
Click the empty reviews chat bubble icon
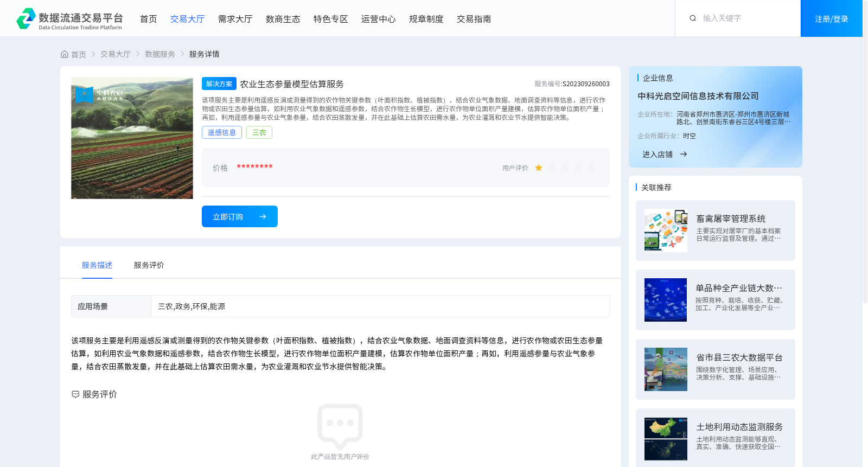pos(340,427)
